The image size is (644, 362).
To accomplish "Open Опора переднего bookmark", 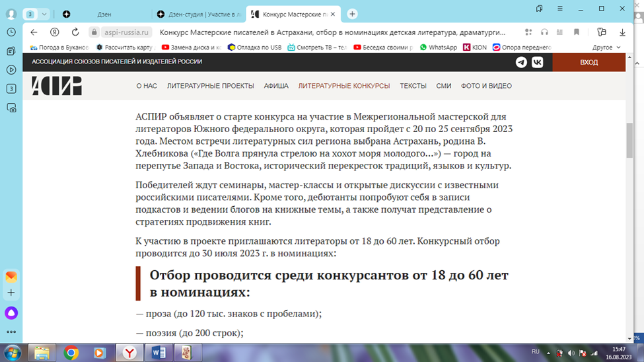I will (522, 48).
